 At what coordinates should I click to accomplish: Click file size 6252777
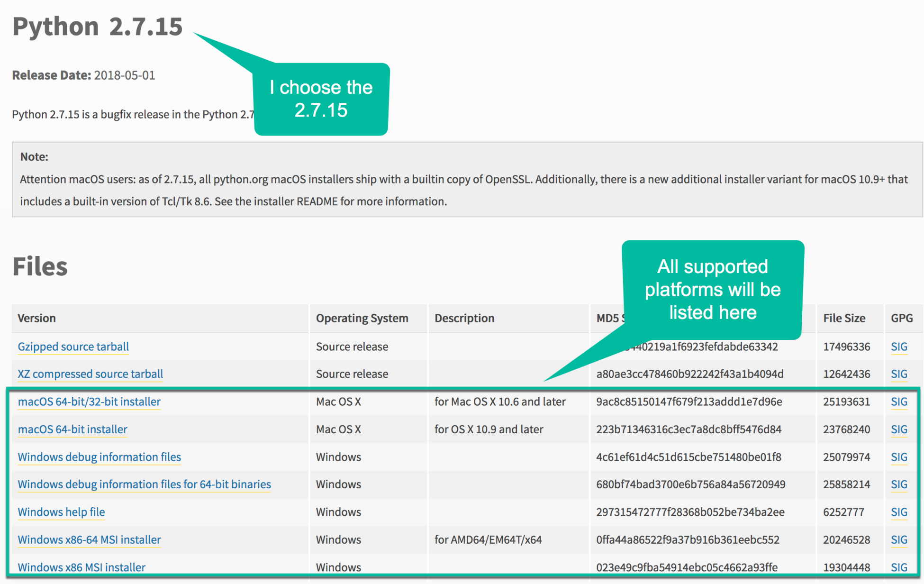(843, 512)
